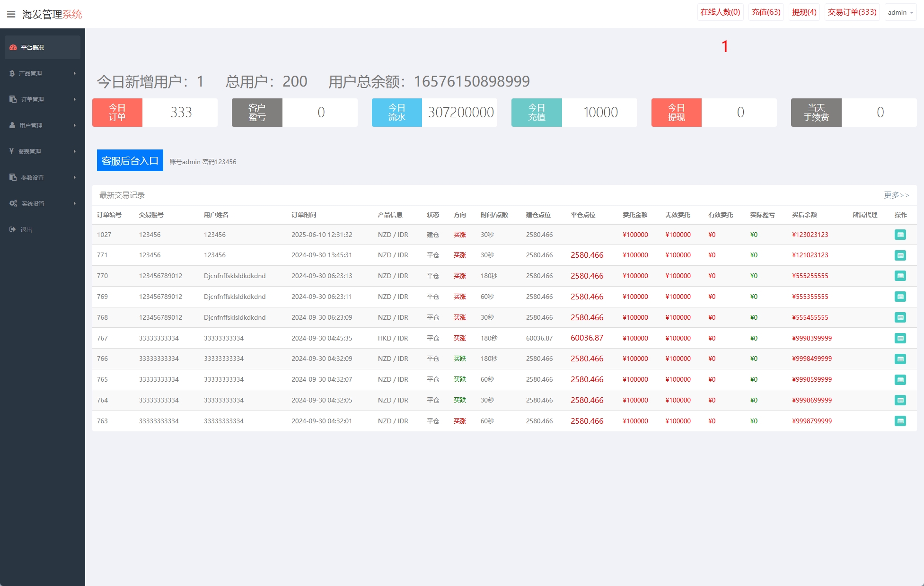Viewport: 924px width, 586px height.
Task: Click the dashboard icon beside 平台概况
Action: (13, 47)
